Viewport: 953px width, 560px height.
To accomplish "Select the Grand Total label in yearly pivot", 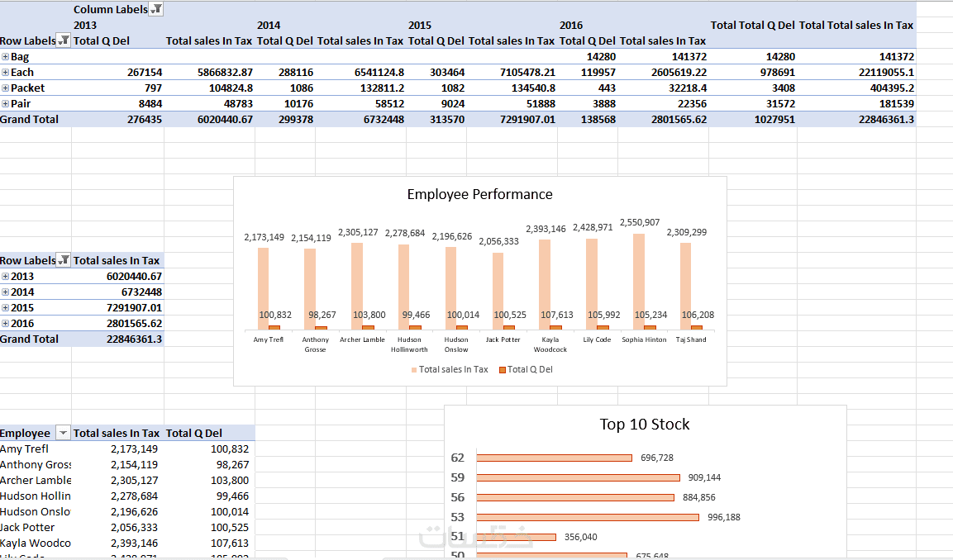I will tap(36, 339).
